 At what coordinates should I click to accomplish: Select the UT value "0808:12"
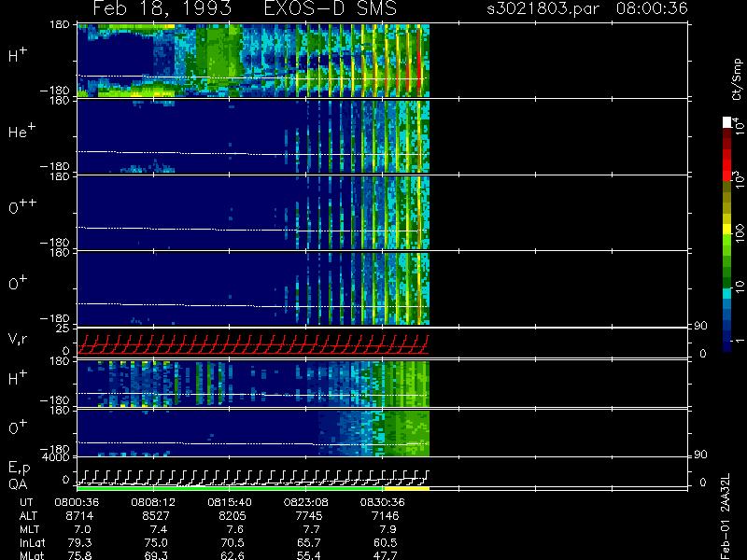point(153,502)
